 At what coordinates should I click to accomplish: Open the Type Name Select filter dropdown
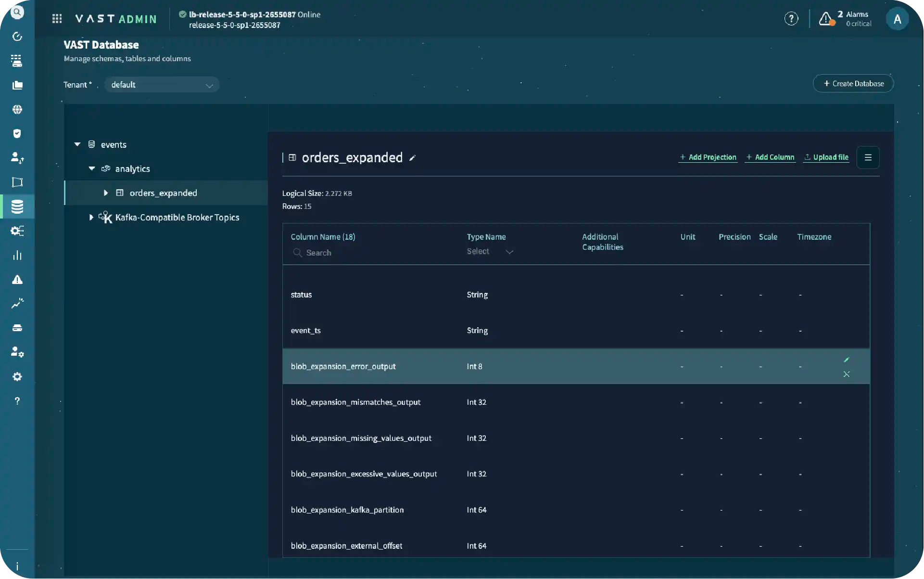pyautogui.click(x=490, y=252)
